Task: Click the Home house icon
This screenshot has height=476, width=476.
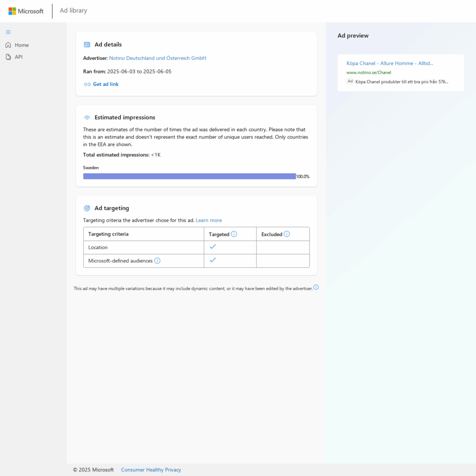Action: pos(8,45)
